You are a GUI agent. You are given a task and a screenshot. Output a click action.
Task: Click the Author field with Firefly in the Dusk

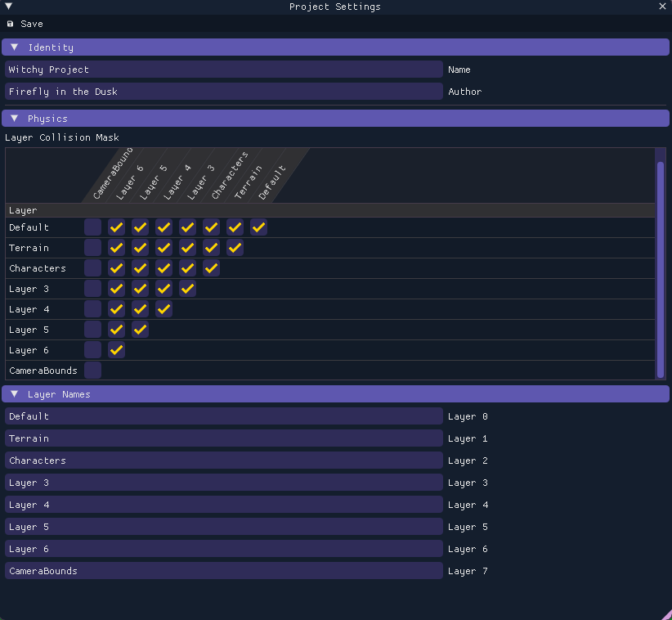(223, 92)
